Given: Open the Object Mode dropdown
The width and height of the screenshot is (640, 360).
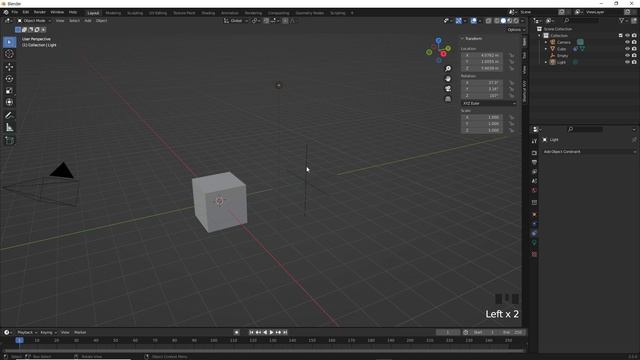Looking at the screenshot, I should [x=34, y=21].
